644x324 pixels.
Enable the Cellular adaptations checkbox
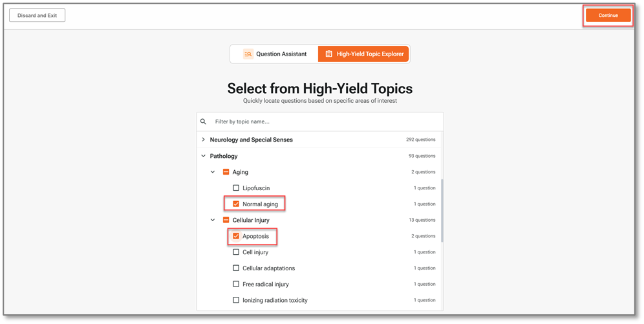tap(236, 268)
